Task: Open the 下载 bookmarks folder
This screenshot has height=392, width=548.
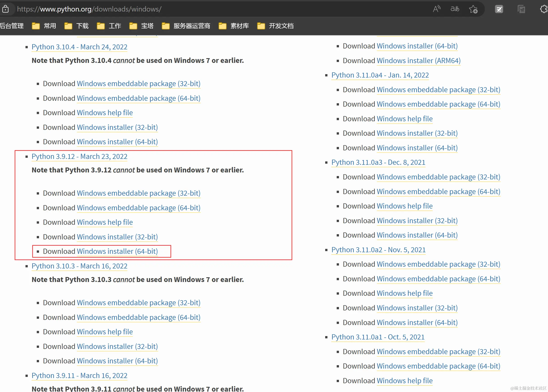Action: click(76, 26)
